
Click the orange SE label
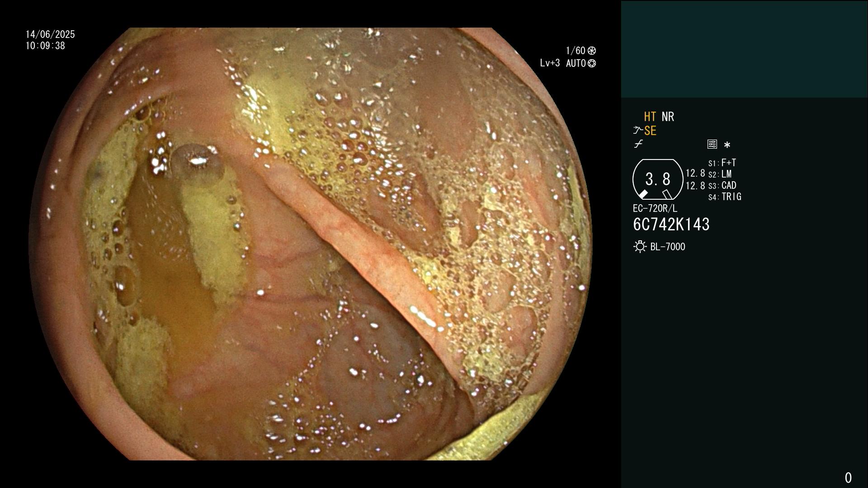coord(650,131)
